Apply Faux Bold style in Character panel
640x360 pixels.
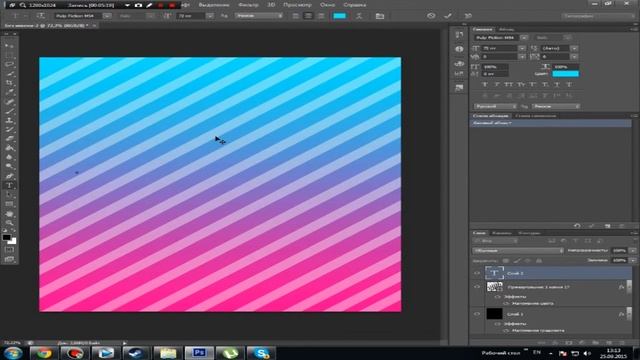click(x=485, y=84)
